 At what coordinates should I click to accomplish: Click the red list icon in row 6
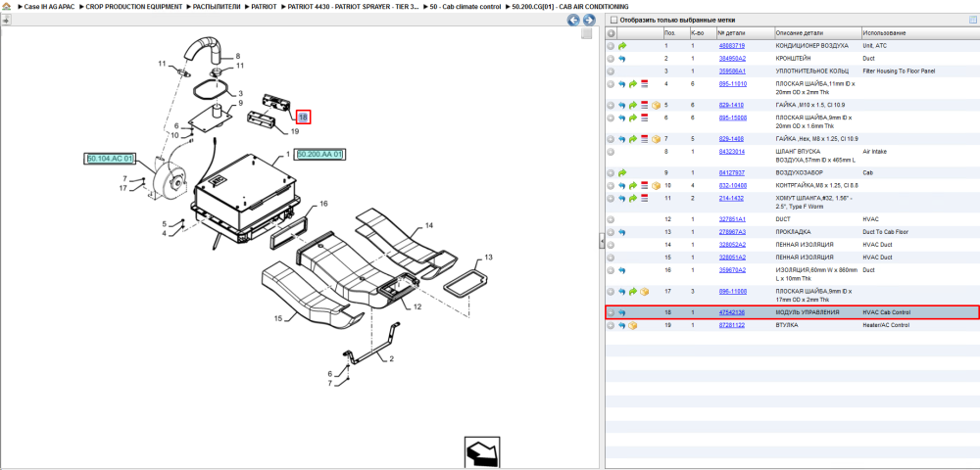(645, 117)
